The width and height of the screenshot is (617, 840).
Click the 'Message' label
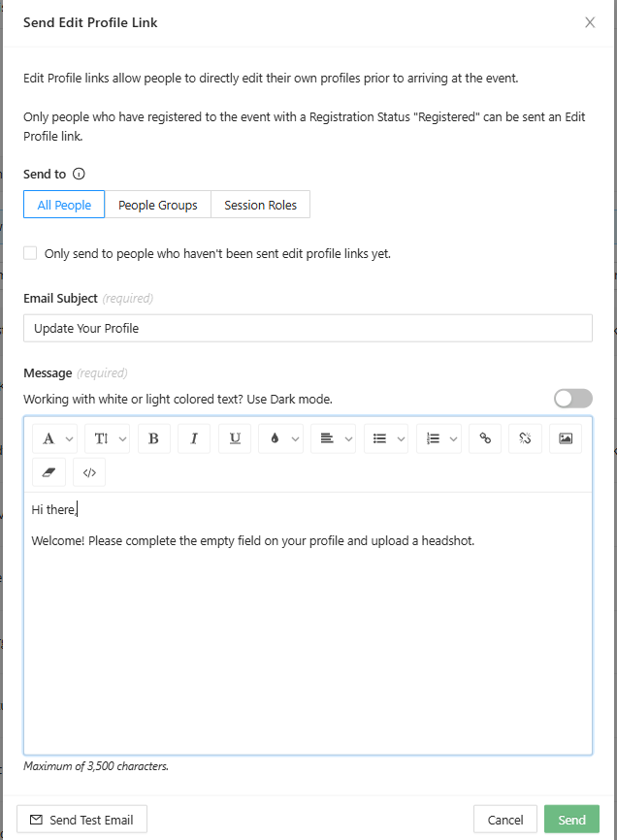tap(48, 372)
